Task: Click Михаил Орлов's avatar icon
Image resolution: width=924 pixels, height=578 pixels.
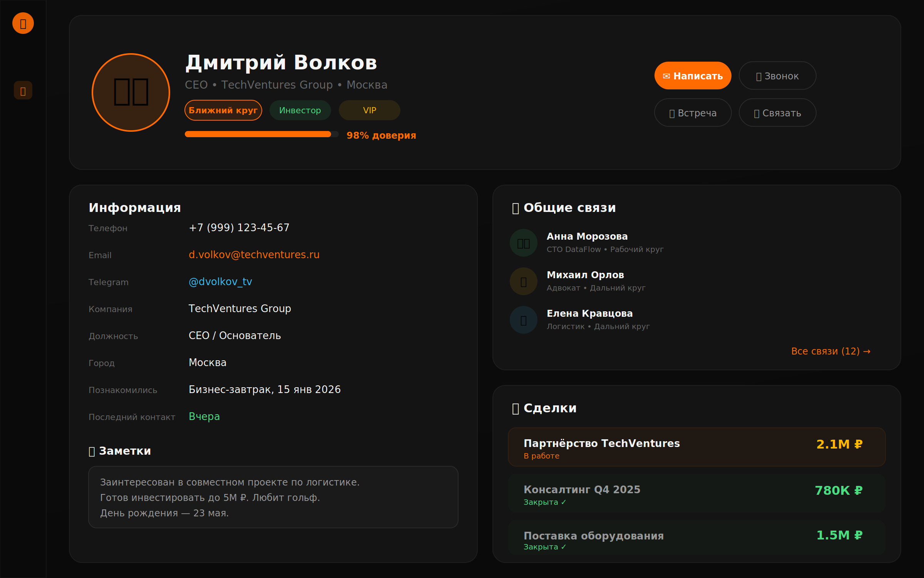Action: click(523, 281)
